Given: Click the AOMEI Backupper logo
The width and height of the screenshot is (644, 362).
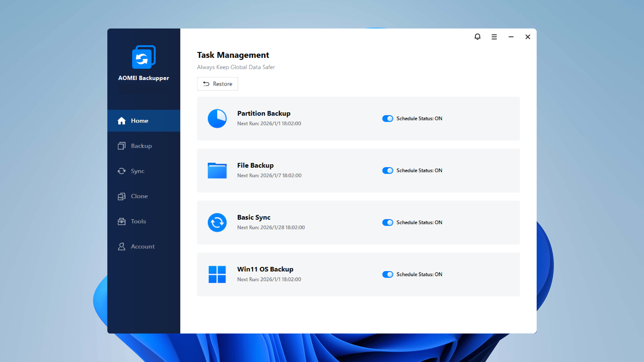Looking at the screenshot, I should (x=144, y=57).
